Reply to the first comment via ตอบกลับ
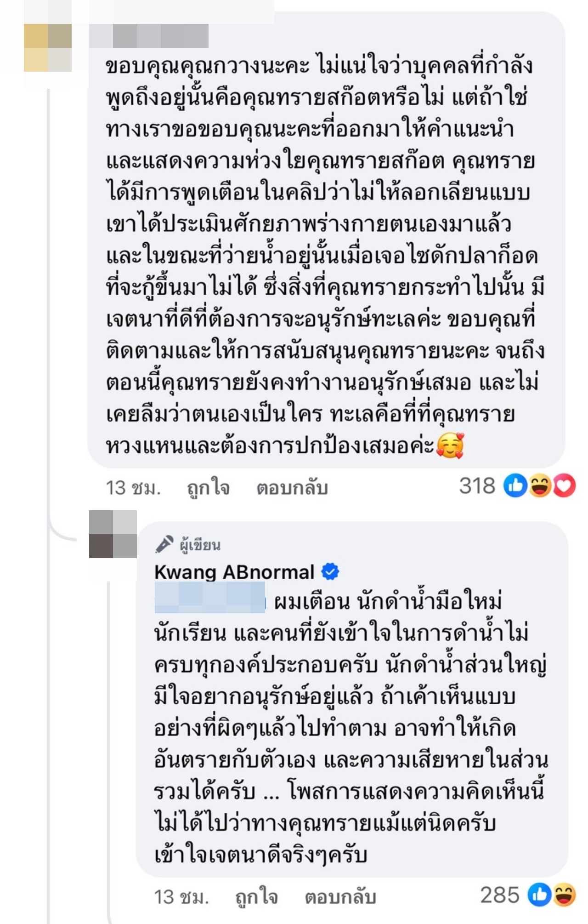588x924 pixels. click(x=292, y=487)
